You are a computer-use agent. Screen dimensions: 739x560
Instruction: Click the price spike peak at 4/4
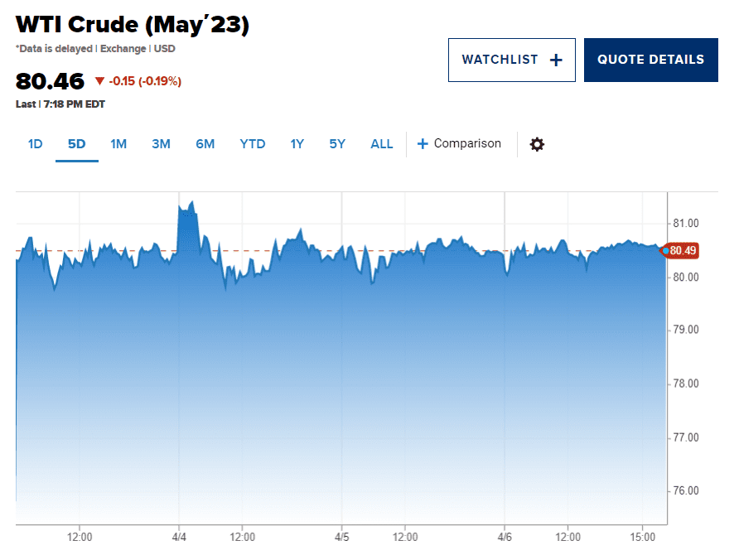pos(191,202)
